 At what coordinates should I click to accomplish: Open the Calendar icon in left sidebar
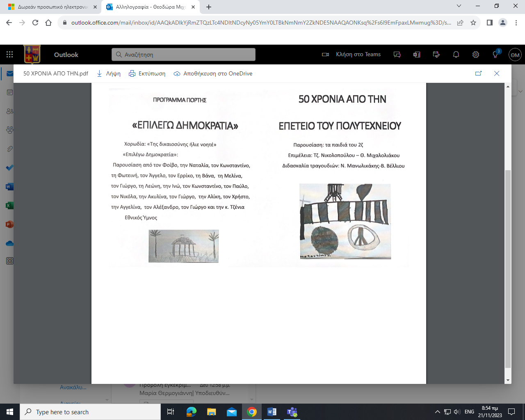coord(10,92)
